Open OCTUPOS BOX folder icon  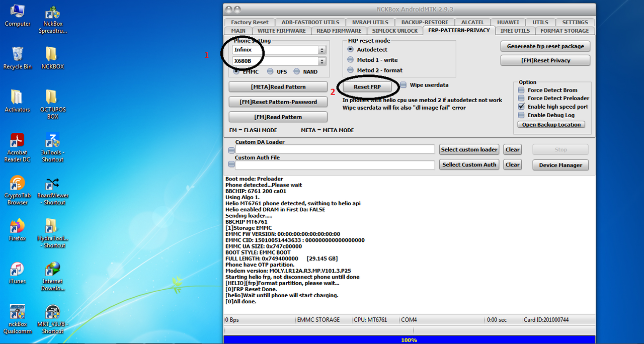pos(53,105)
